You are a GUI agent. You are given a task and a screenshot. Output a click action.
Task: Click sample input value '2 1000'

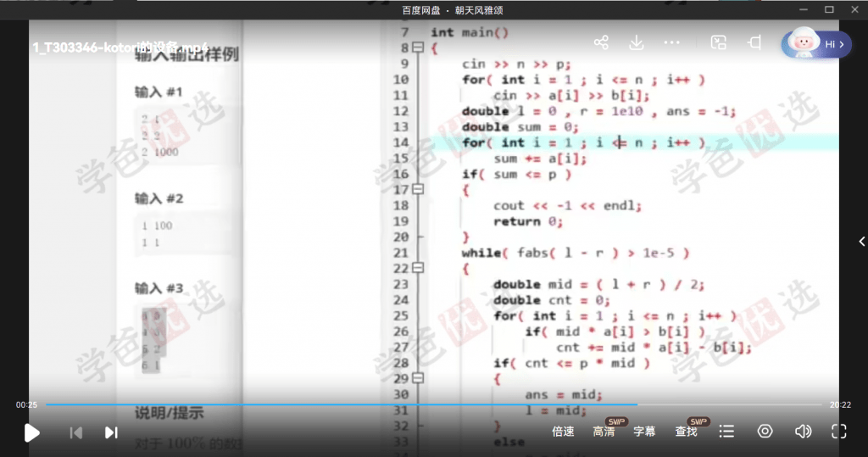coord(160,153)
